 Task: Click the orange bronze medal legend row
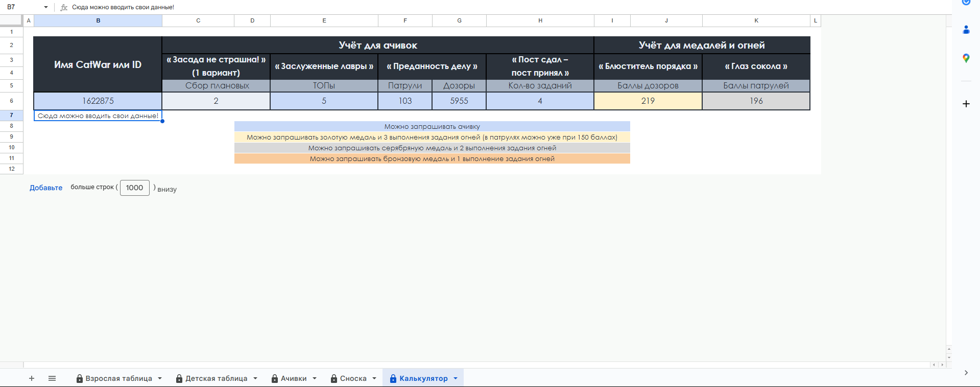click(432, 158)
